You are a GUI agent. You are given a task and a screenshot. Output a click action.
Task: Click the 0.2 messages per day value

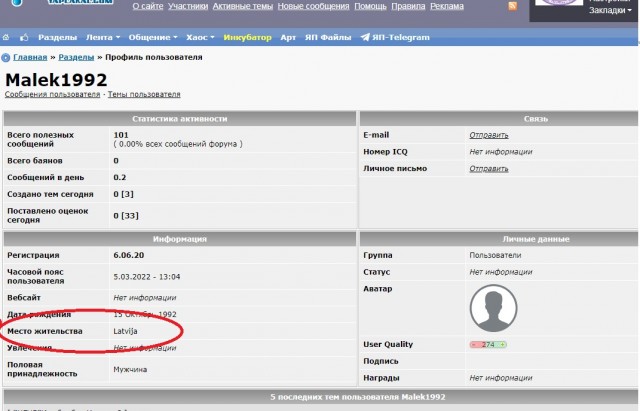pos(120,177)
